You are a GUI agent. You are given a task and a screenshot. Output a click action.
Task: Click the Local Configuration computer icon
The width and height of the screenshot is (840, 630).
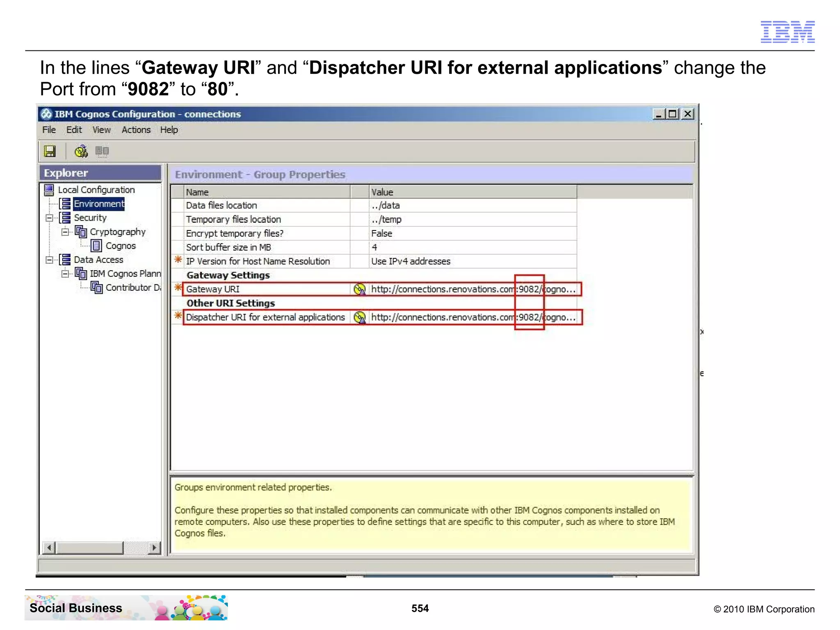(x=49, y=190)
